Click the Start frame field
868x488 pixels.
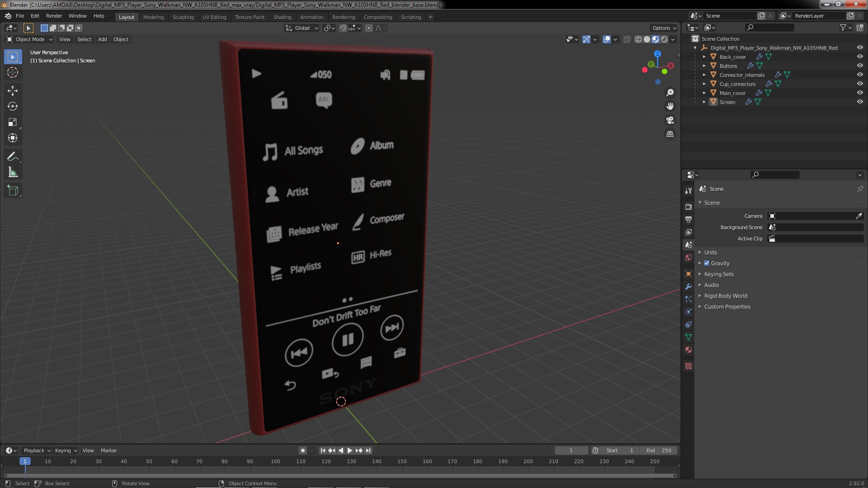pyautogui.click(x=621, y=450)
